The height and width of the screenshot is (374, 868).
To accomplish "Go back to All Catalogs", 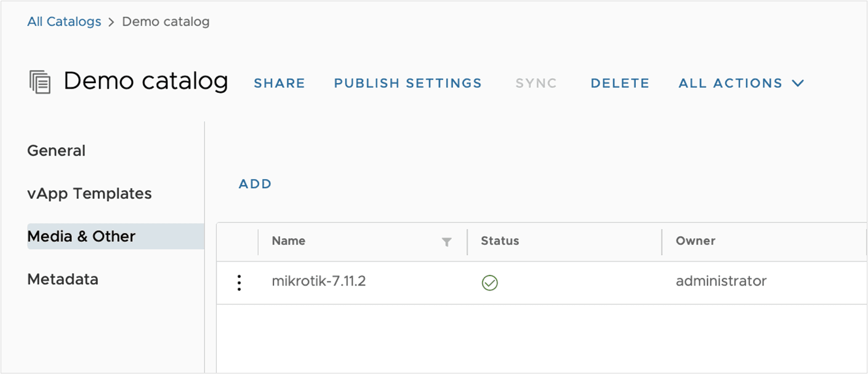I will (x=64, y=22).
